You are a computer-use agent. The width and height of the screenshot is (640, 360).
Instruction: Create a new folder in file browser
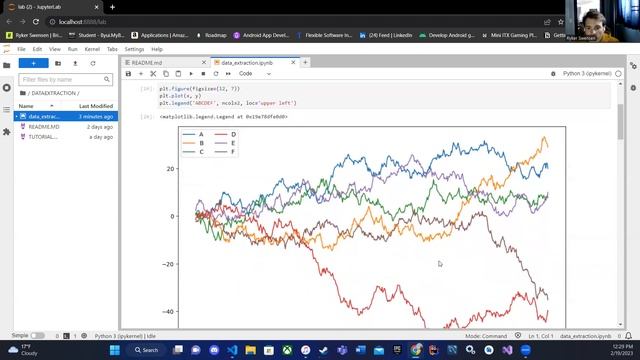pos(58,63)
